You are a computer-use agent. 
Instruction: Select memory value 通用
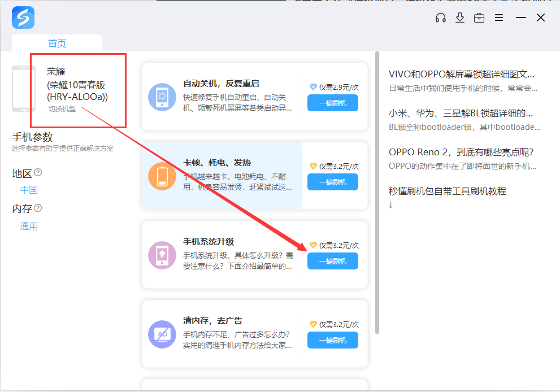[29, 226]
